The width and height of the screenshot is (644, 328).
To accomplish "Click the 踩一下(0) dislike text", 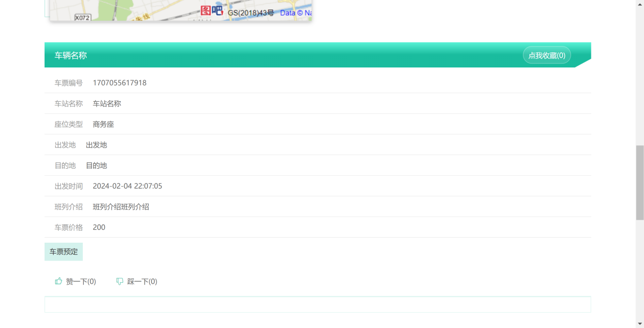I will pos(142,281).
